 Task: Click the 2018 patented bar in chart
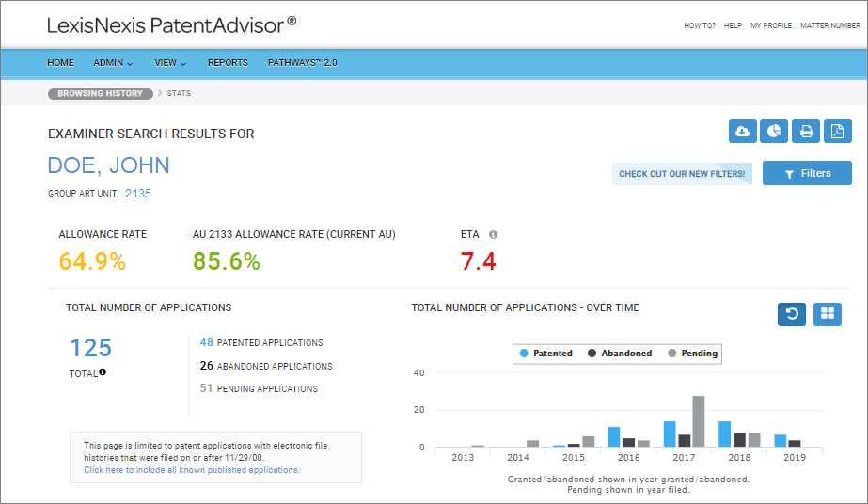[x=725, y=433]
